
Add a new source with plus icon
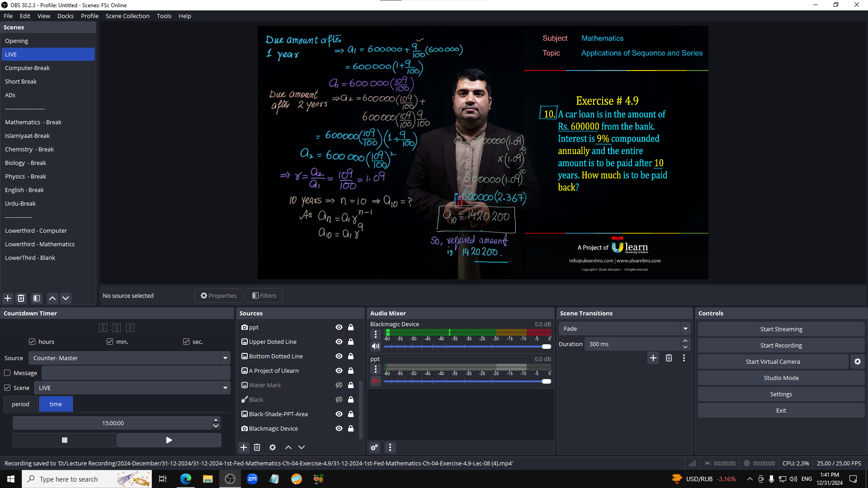click(x=244, y=447)
